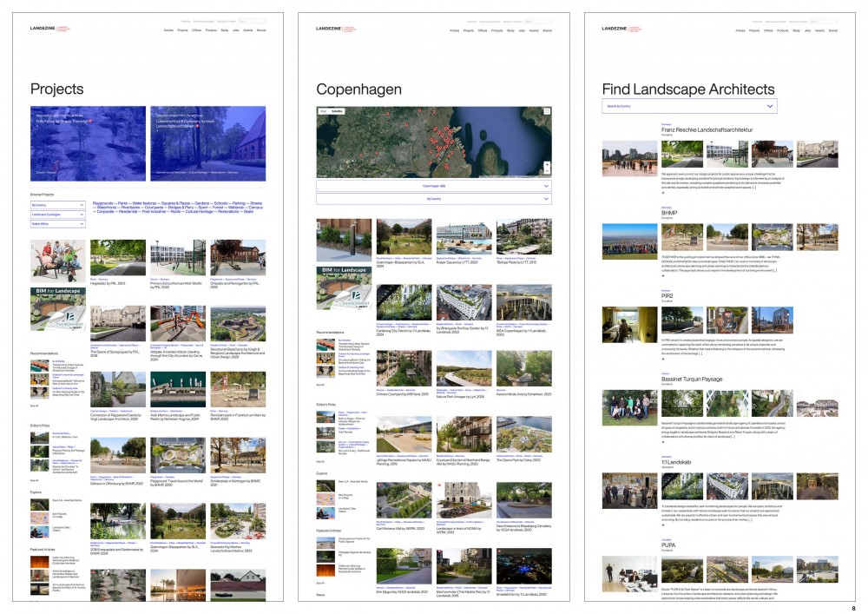Zoom in on the Copenhagen map
This screenshot has height=614, width=868.
pyautogui.click(x=547, y=162)
